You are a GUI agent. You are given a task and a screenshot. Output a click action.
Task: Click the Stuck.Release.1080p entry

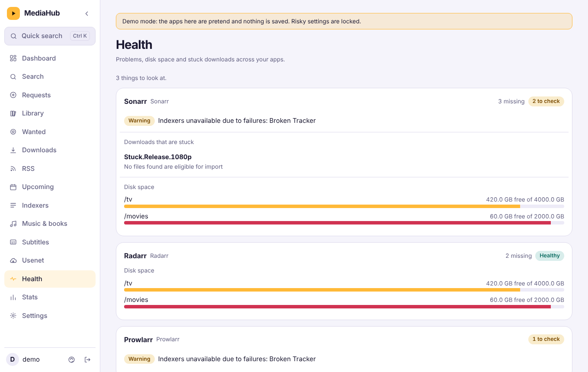point(158,157)
